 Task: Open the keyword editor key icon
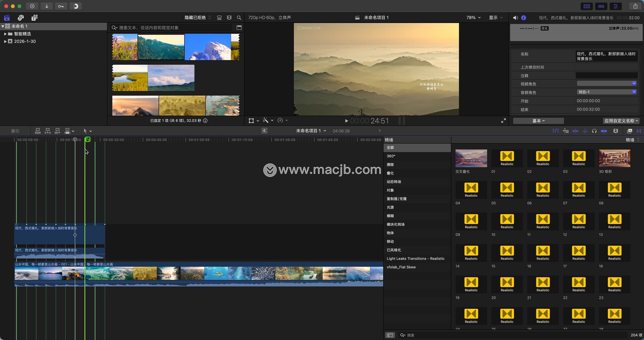tap(61, 6)
